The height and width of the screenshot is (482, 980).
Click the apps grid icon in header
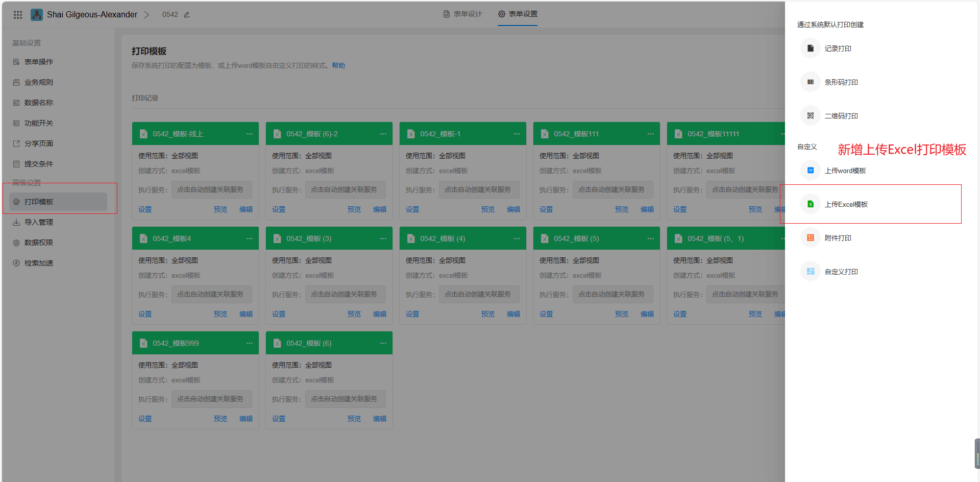[x=18, y=15]
